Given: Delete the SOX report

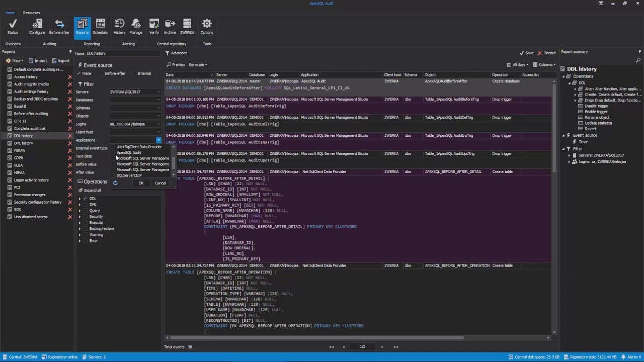Looking at the screenshot, I should click(x=70, y=210).
